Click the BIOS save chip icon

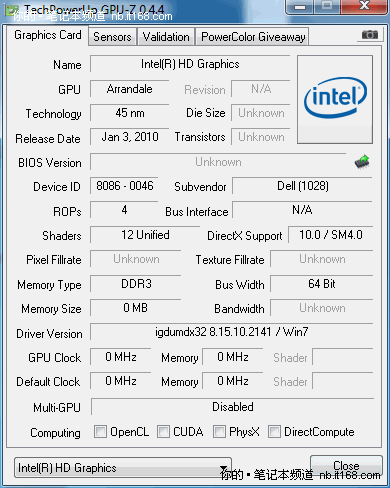click(x=362, y=162)
